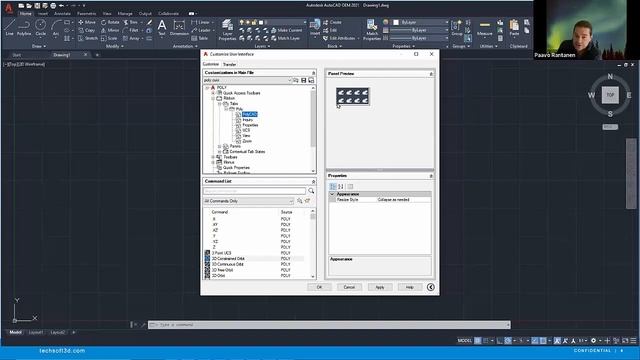This screenshot has width=640, height=360.
Task: Click the load partial customization file icon
Action: (296, 80)
